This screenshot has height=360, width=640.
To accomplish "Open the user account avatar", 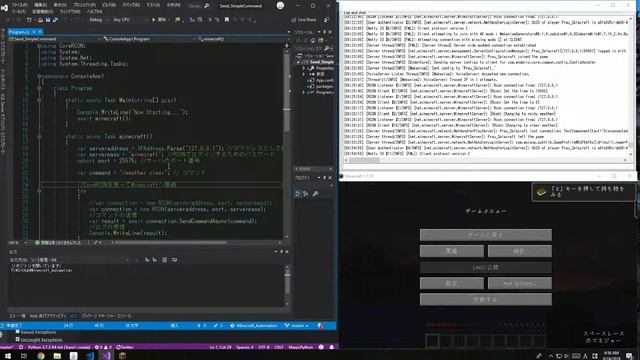I will (280, 5).
